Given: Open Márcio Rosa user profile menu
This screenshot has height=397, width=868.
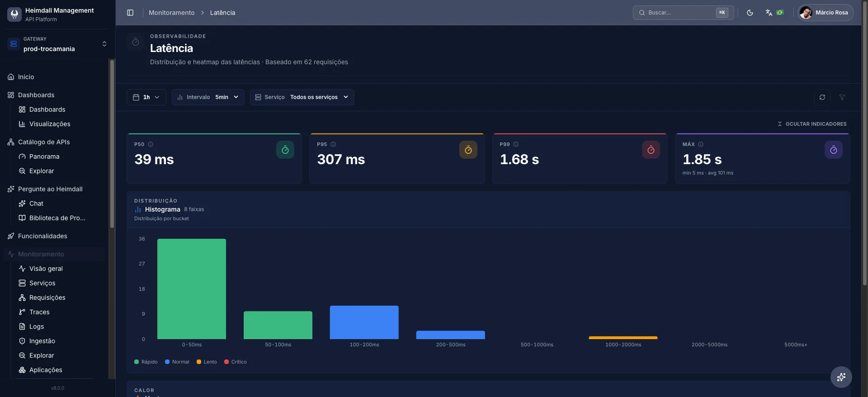Looking at the screenshot, I should [826, 13].
